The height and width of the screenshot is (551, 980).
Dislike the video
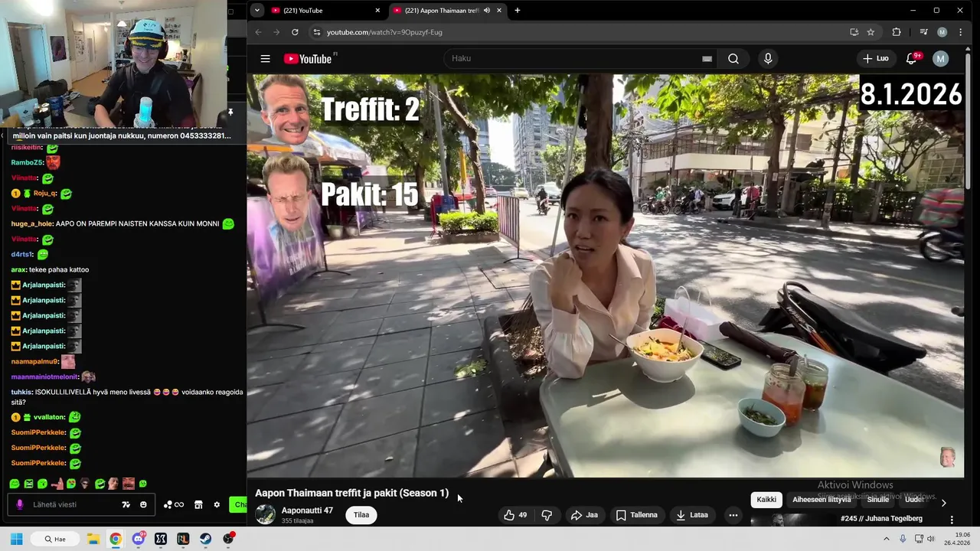coord(547,515)
